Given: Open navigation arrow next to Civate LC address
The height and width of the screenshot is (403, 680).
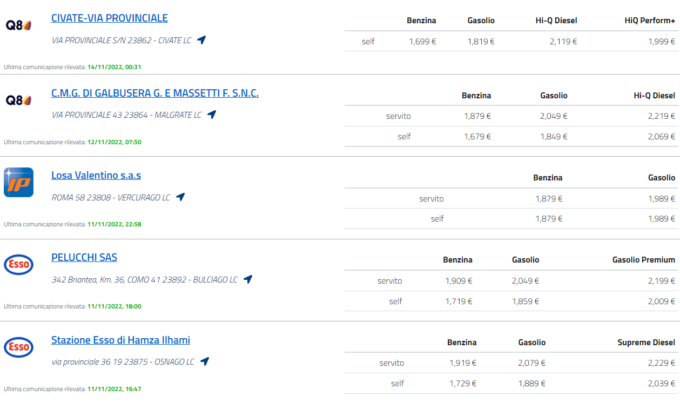Looking at the screenshot, I should coord(201,40).
